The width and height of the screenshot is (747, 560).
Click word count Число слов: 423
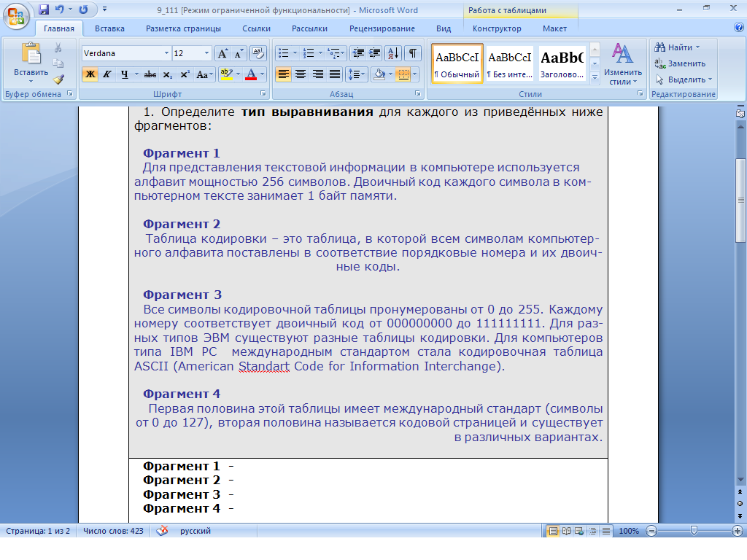(113, 531)
